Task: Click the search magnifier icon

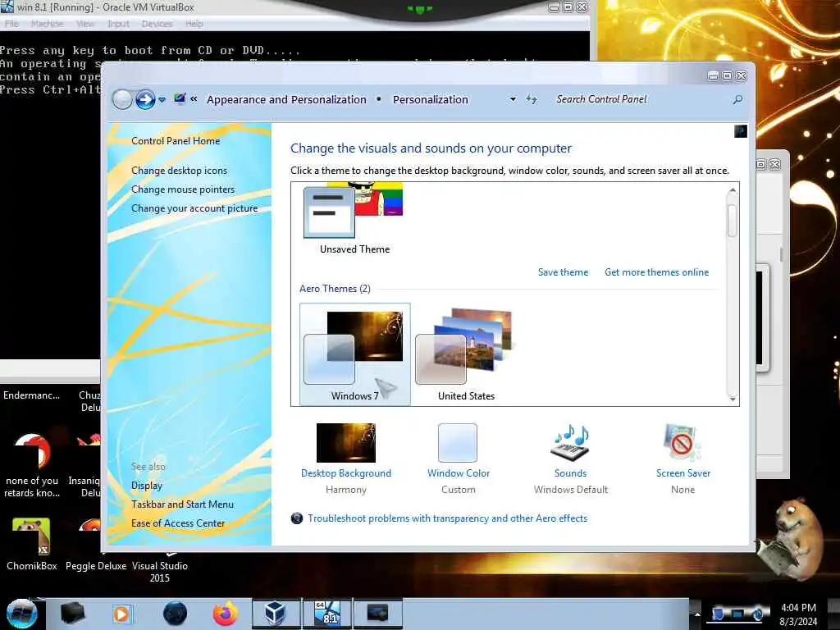Action: (737, 99)
